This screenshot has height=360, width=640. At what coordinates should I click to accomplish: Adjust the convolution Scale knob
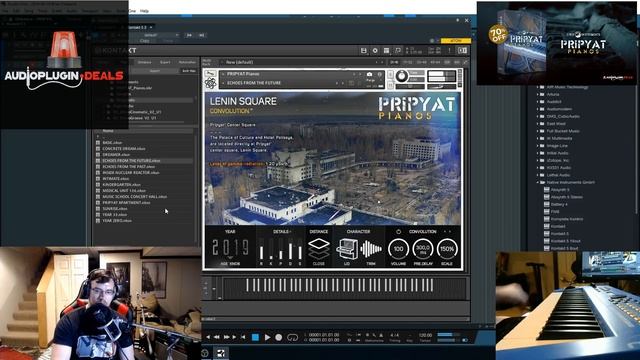tap(447, 249)
